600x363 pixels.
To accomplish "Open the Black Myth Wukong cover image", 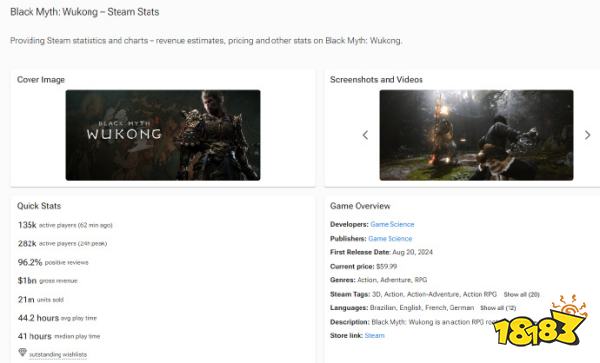I will (x=163, y=135).
